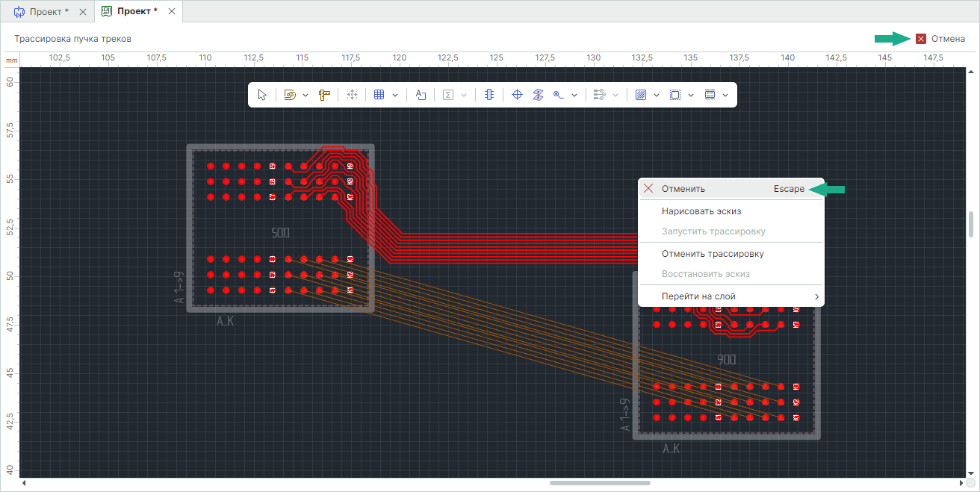The width and height of the screenshot is (980, 492).
Task: Click the crosshair origin point icon
Action: [x=517, y=95]
